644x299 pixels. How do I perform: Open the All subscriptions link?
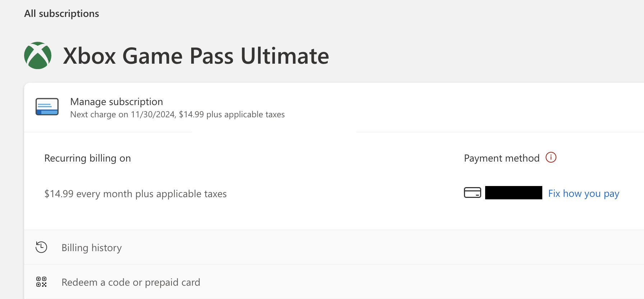pyautogui.click(x=61, y=13)
